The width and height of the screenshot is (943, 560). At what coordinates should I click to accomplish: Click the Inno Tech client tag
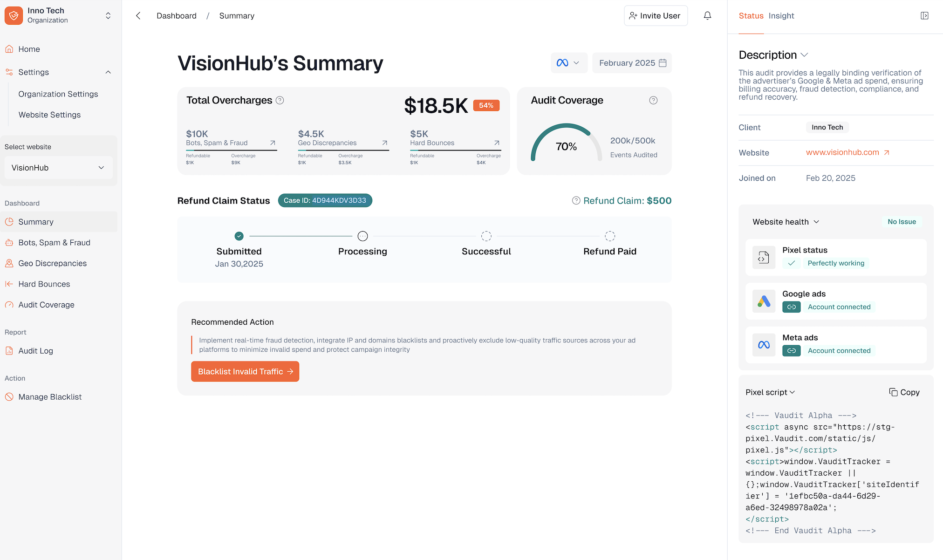tap(827, 127)
